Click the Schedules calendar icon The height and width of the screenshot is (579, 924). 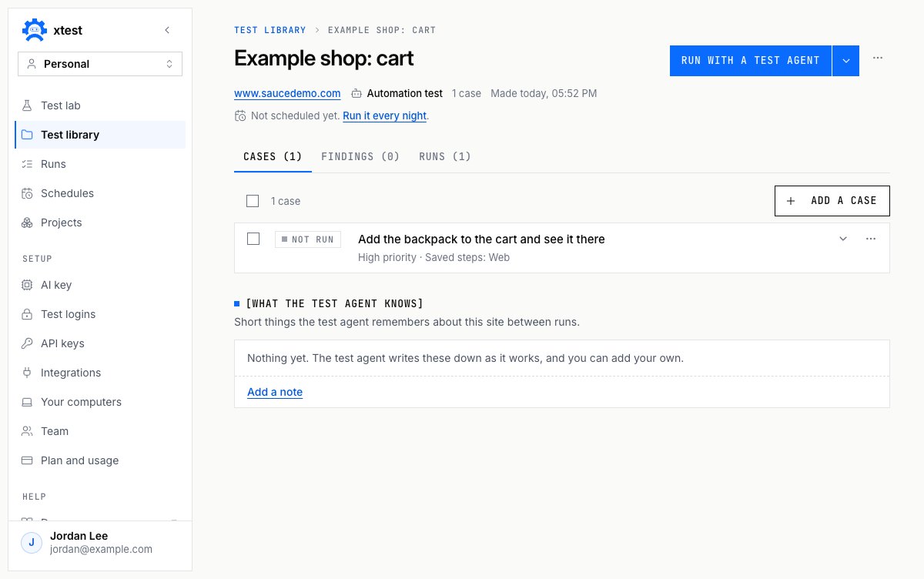tap(27, 193)
